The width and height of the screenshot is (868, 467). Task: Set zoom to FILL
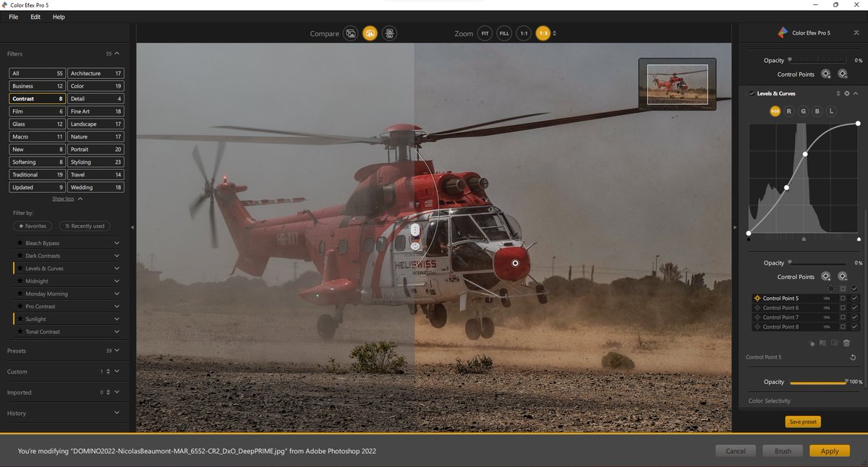click(504, 33)
